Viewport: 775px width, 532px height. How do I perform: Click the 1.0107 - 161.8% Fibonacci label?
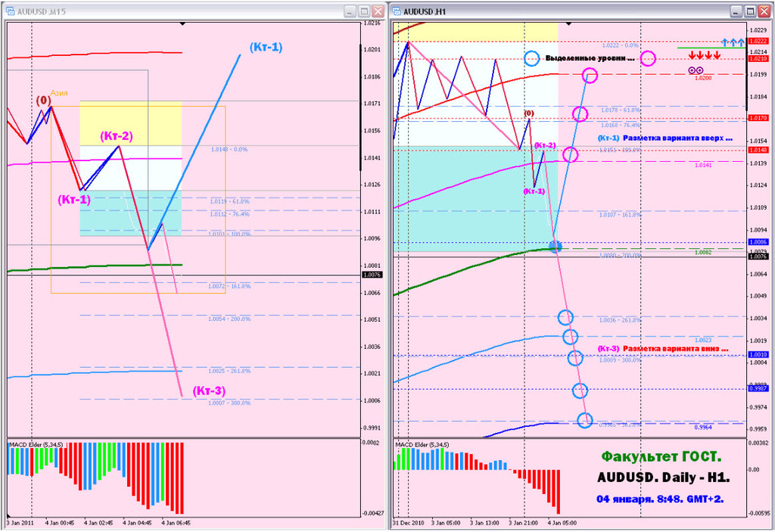pos(621,215)
